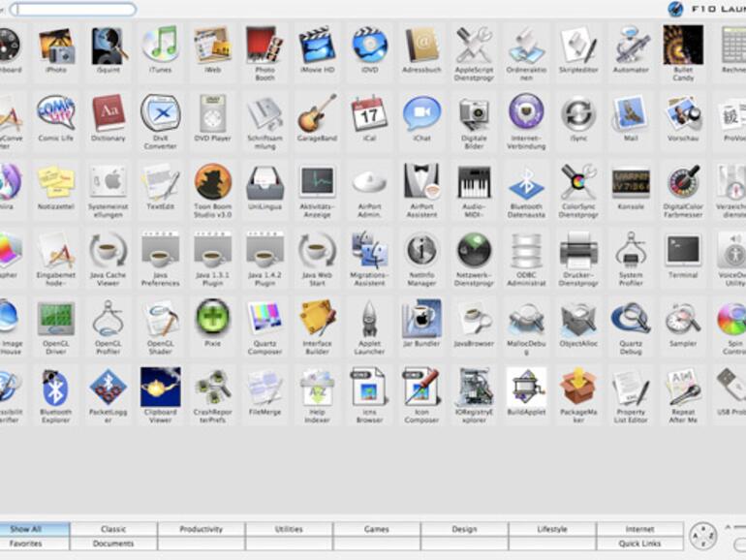Viewport: 746px width, 560px height.
Task: Open Terminal application icon
Action: point(683,250)
